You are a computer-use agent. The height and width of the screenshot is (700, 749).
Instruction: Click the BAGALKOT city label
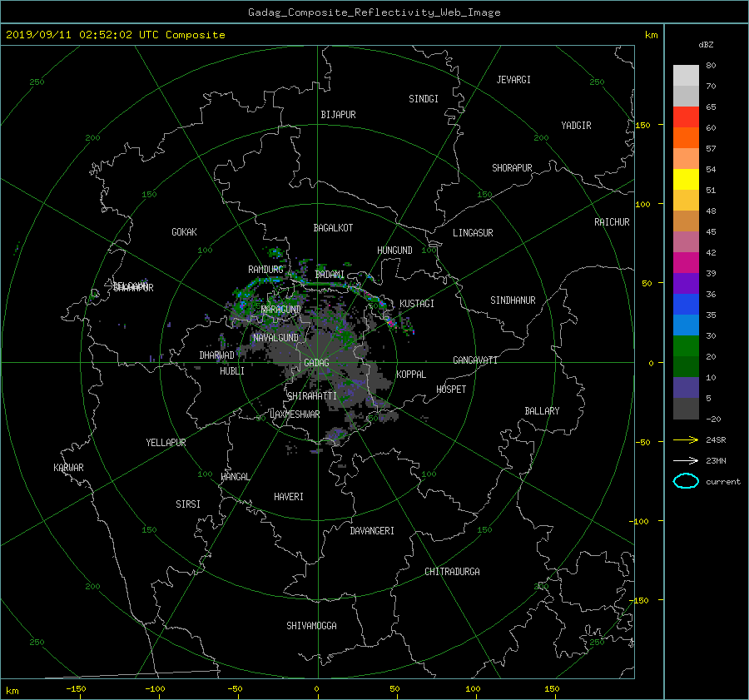point(333,228)
